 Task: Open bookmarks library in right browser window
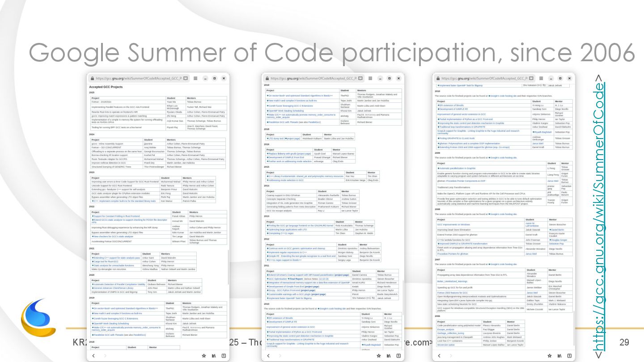[x=560, y=356]
